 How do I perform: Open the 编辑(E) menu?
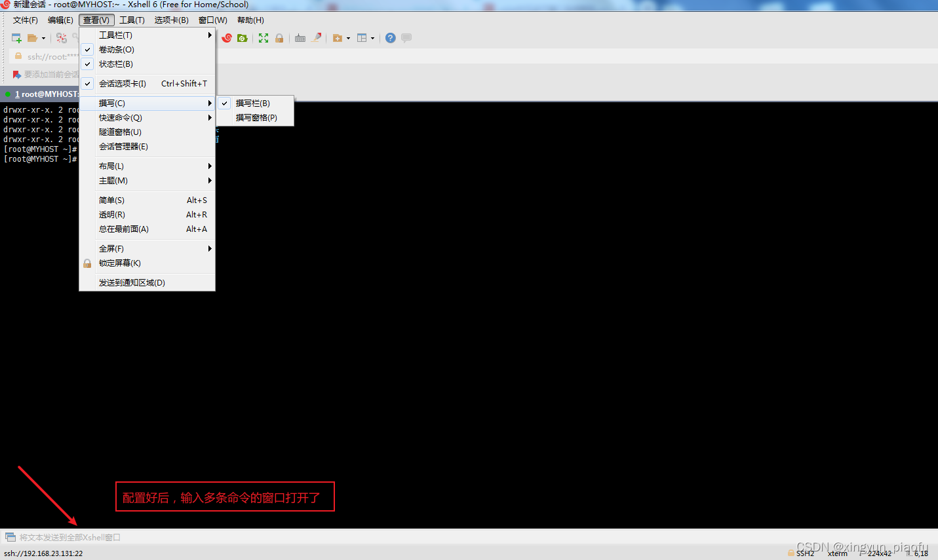pos(60,20)
